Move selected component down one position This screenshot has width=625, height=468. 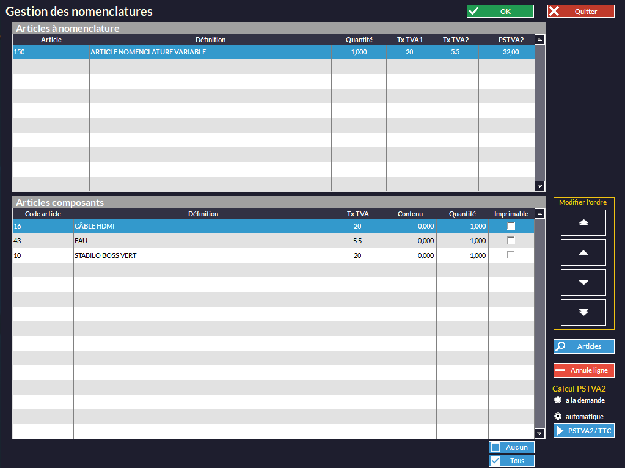click(584, 283)
